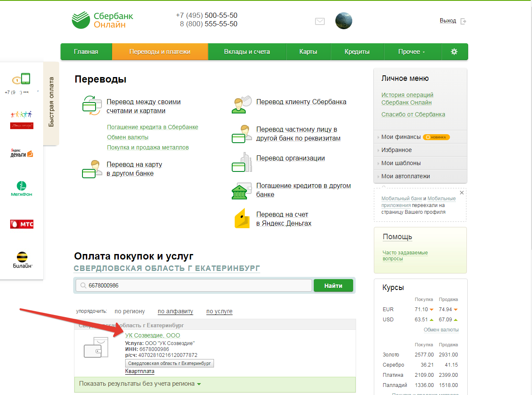The image size is (532, 395).
Task: Open the Обмен валюты link under transfers
Action: click(x=128, y=137)
